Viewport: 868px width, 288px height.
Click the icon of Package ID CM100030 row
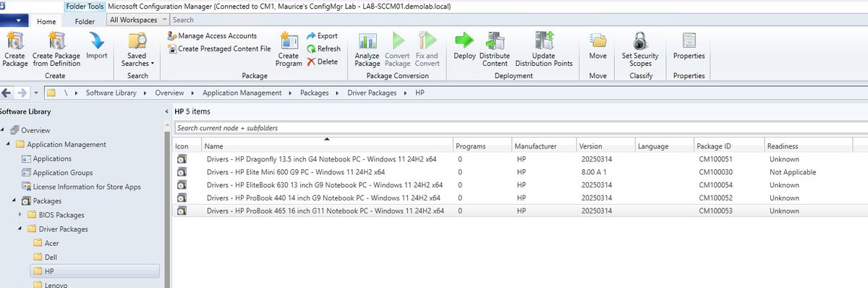[182, 172]
